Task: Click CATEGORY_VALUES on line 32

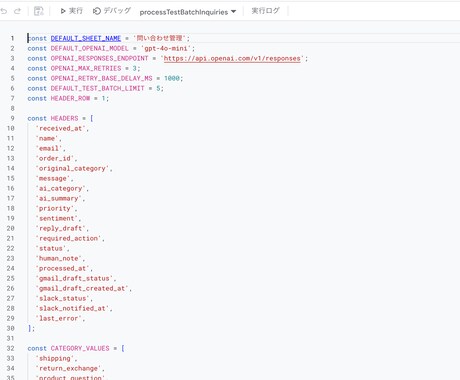Action: coord(80,348)
